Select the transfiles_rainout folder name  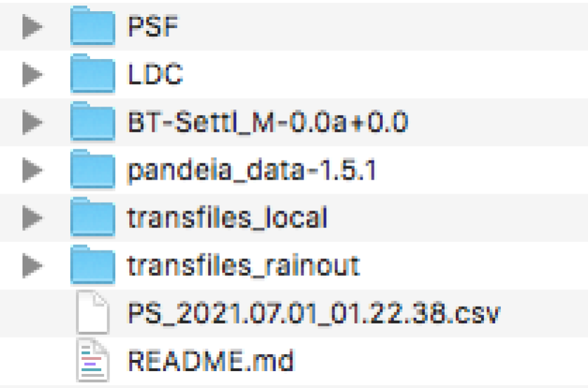click(243, 265)
